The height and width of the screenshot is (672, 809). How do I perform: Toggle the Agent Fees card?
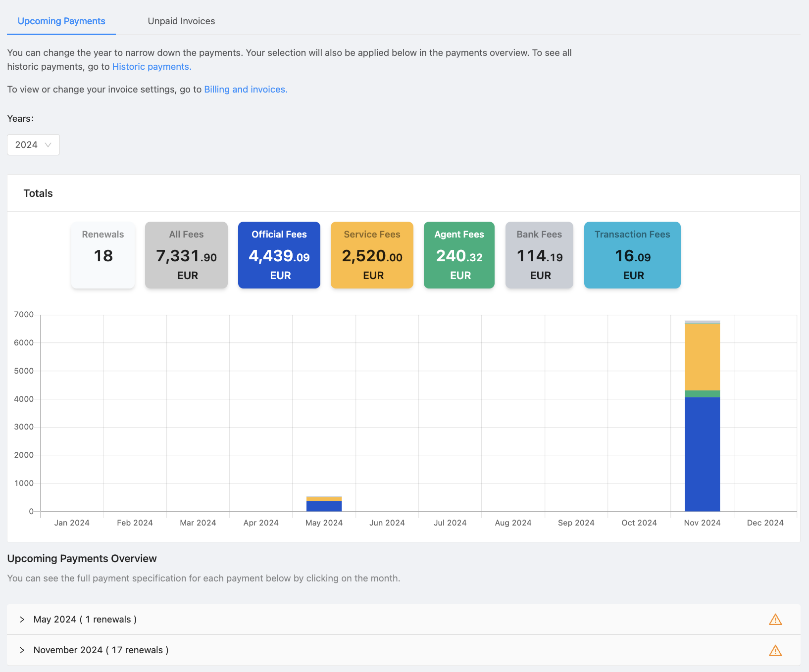coord(459,255)
